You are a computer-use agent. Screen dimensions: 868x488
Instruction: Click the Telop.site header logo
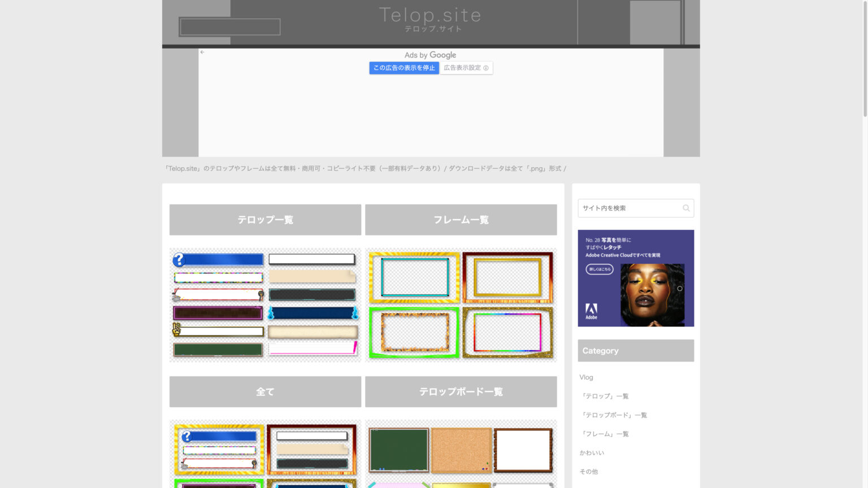click(x=430, y=19)
